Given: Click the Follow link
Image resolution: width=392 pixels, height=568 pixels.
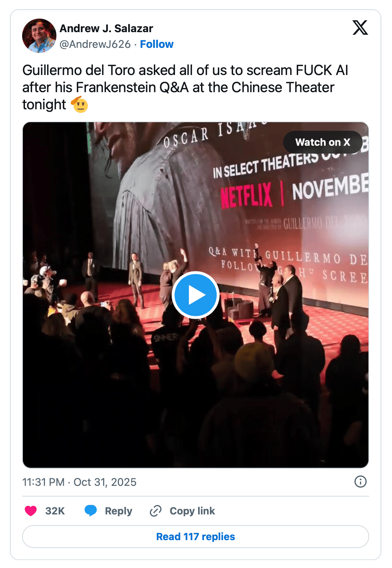Looking at the screenshot, I should (156, 44).
